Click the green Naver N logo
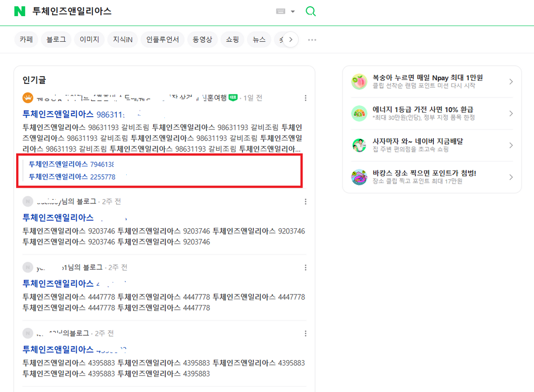This screenshot has height=392, width=534. [x=20, y=11]
